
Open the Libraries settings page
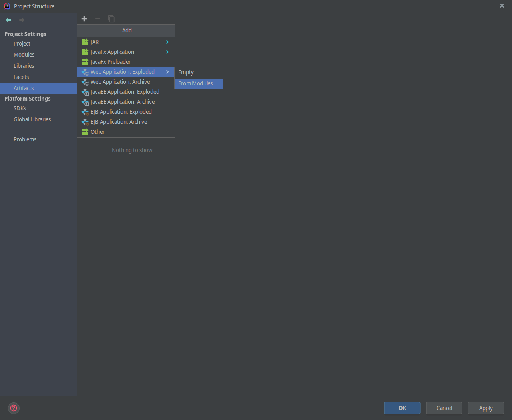(39, 66)
